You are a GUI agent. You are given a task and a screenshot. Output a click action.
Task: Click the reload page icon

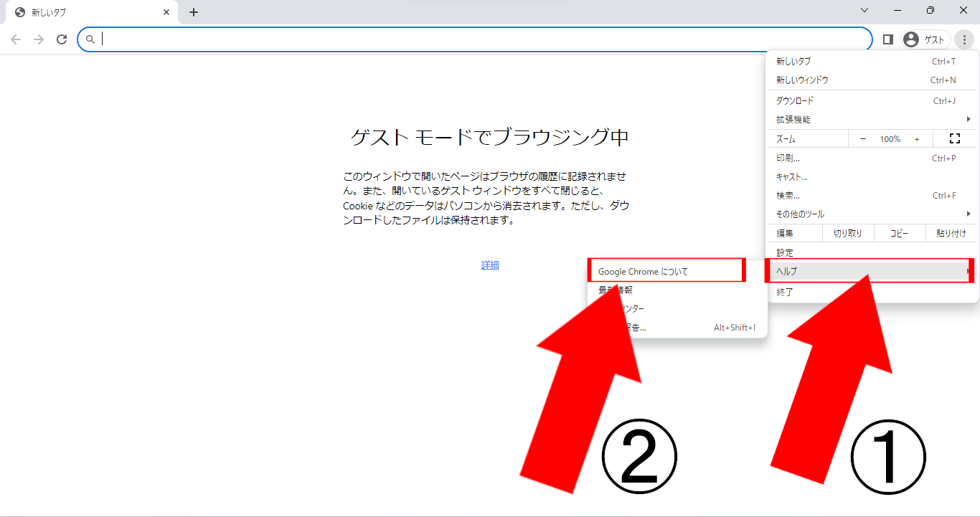[62, 39]
